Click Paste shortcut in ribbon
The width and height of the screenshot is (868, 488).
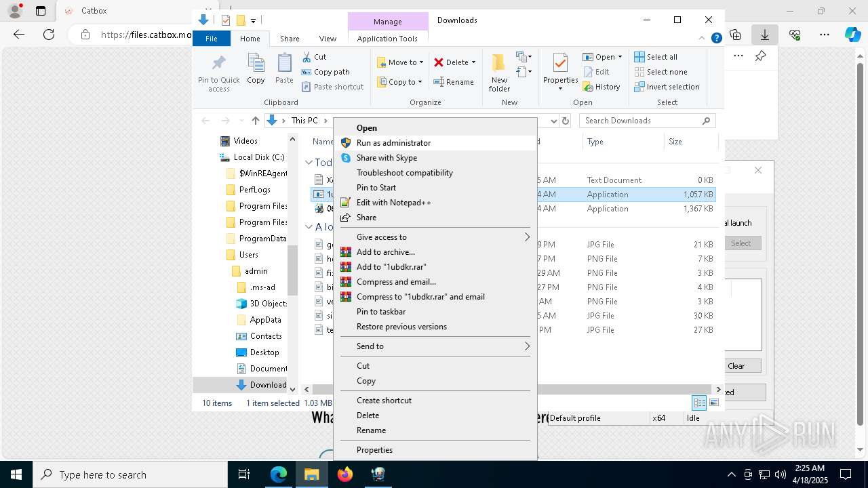point(332,87)
